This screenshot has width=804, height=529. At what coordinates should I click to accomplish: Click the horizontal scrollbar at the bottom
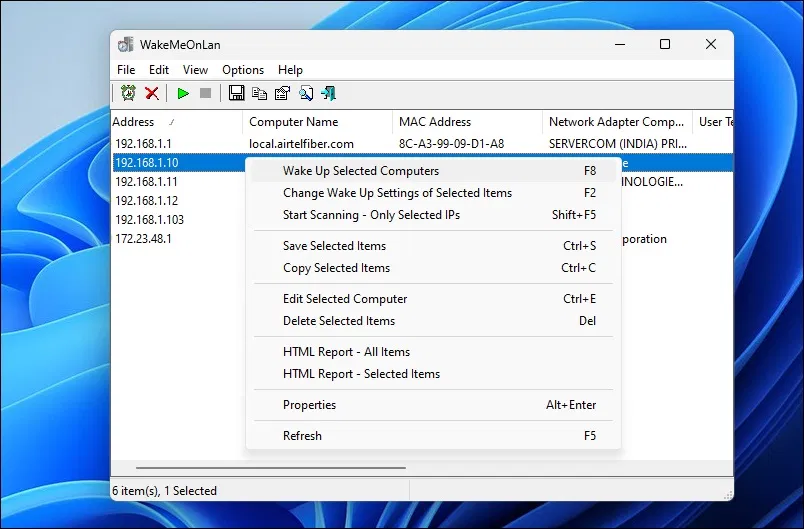[x=270, y=467]
